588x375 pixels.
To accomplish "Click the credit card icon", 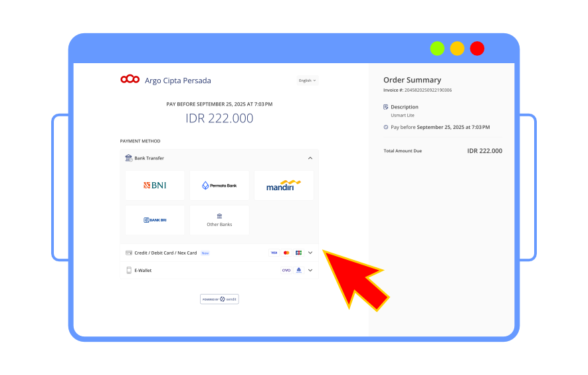I will (129, 253).
